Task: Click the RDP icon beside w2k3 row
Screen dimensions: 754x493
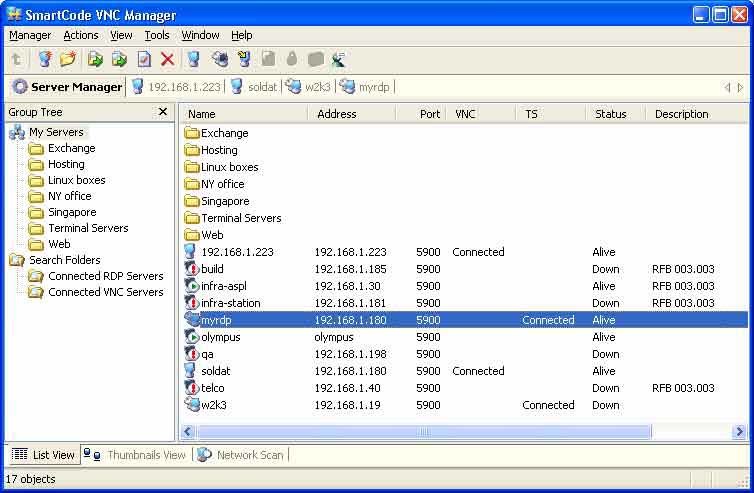Action: pos(192,405)
